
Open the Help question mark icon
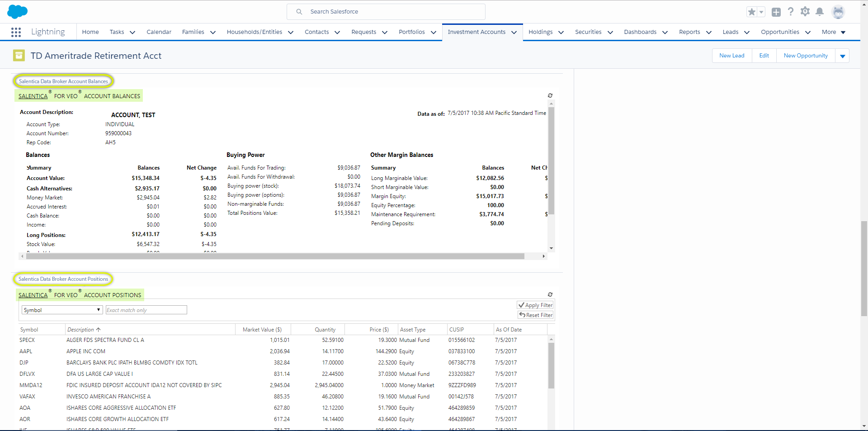pos(791,12)
